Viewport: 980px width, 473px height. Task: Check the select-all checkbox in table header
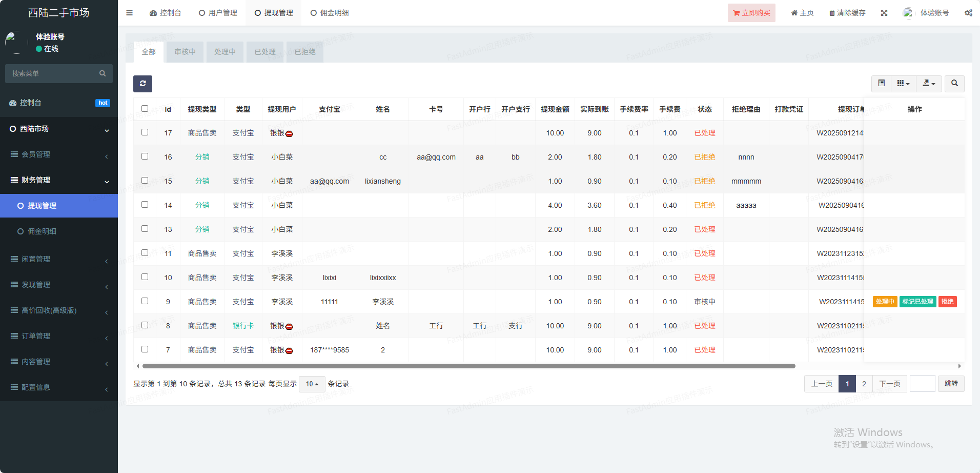[145, 109]
